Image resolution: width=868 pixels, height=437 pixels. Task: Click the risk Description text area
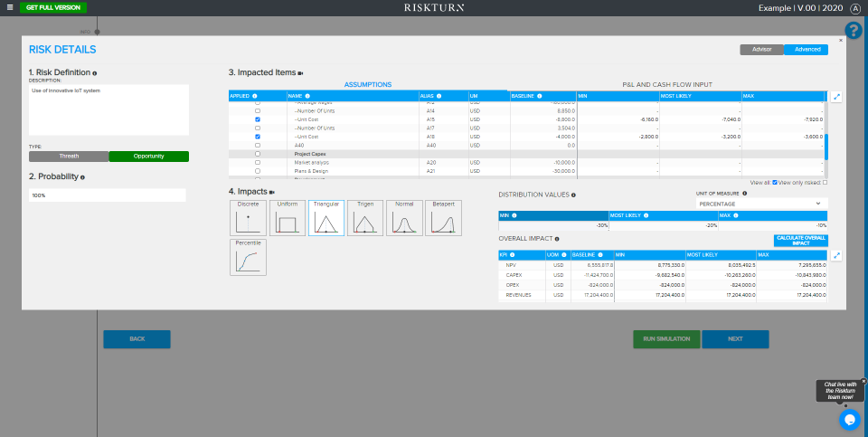pos(109,109)
